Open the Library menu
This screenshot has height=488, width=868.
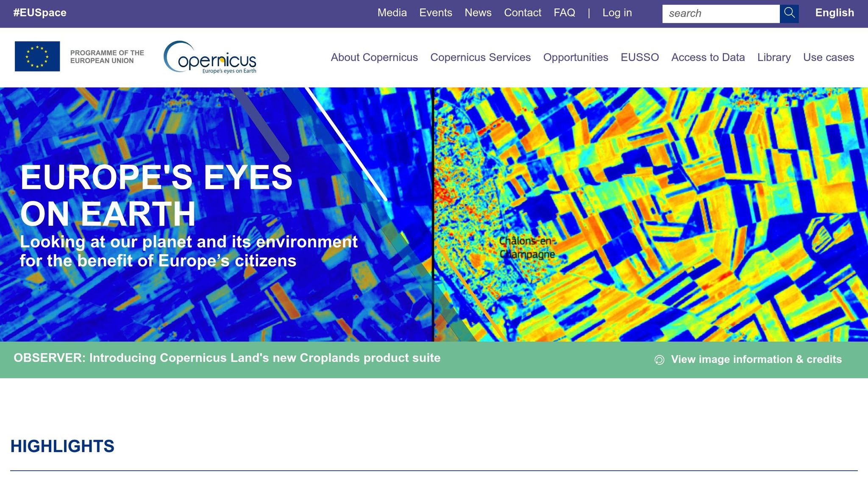tap(774, 57)
